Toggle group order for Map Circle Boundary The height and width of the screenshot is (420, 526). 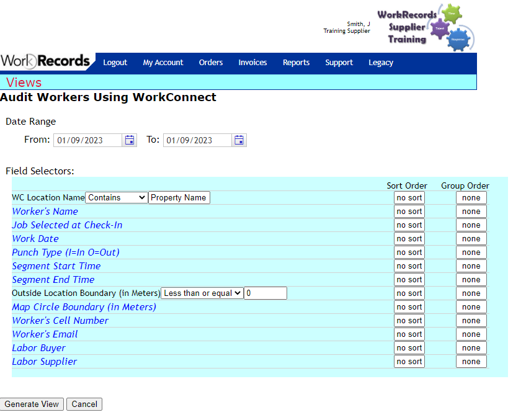[x=471, y=307]
